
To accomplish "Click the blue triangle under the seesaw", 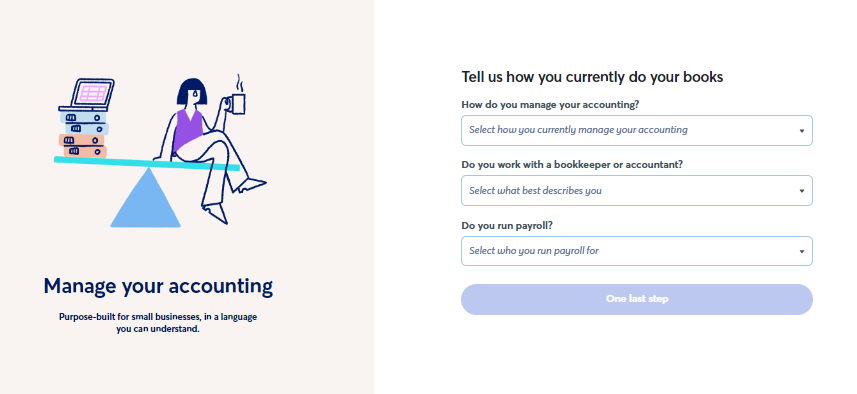I will (145, 198).
